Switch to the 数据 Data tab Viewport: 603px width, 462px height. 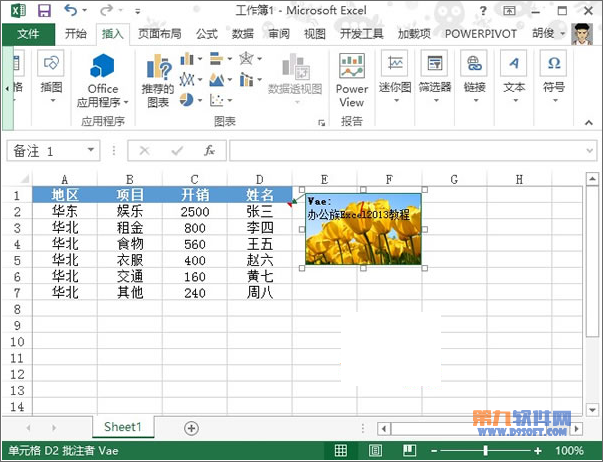[243, 34]
